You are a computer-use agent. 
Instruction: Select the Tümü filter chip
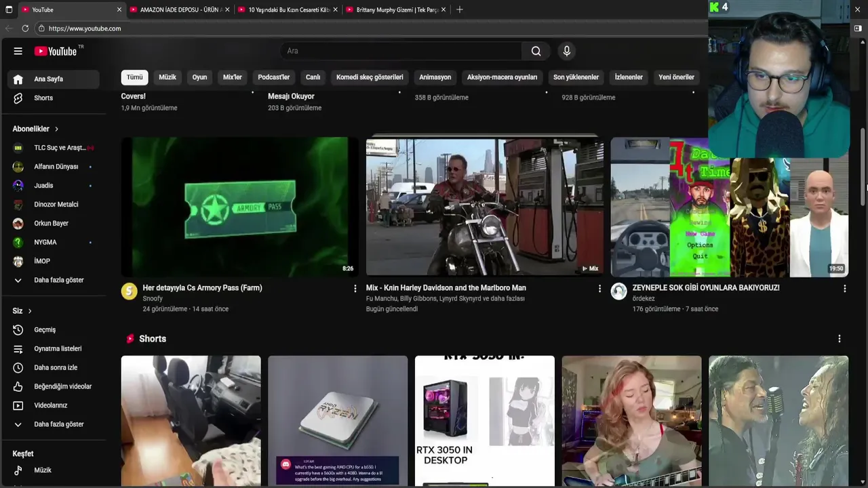pos(135,77)
